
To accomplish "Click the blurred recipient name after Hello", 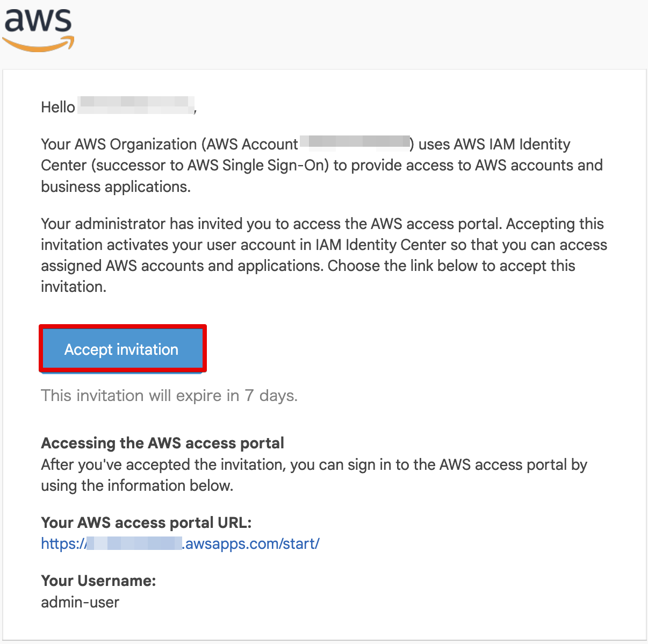I will tap(135, 105).
